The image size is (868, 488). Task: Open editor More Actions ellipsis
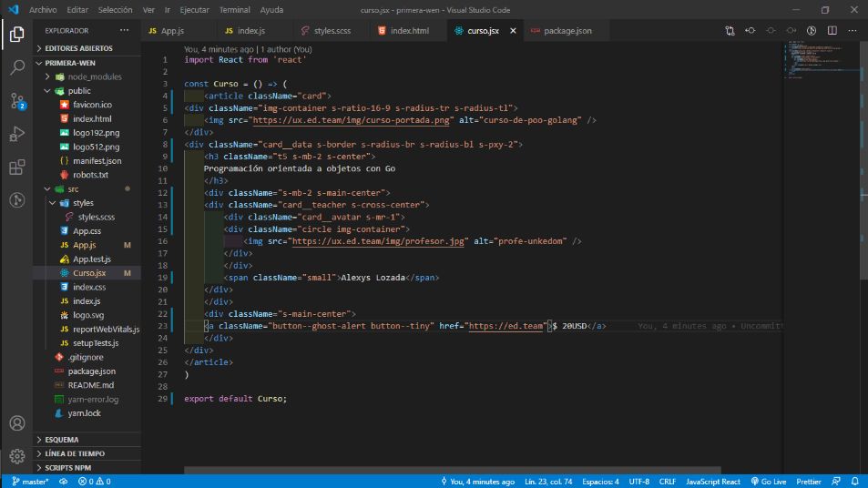(x=853, y=31)
